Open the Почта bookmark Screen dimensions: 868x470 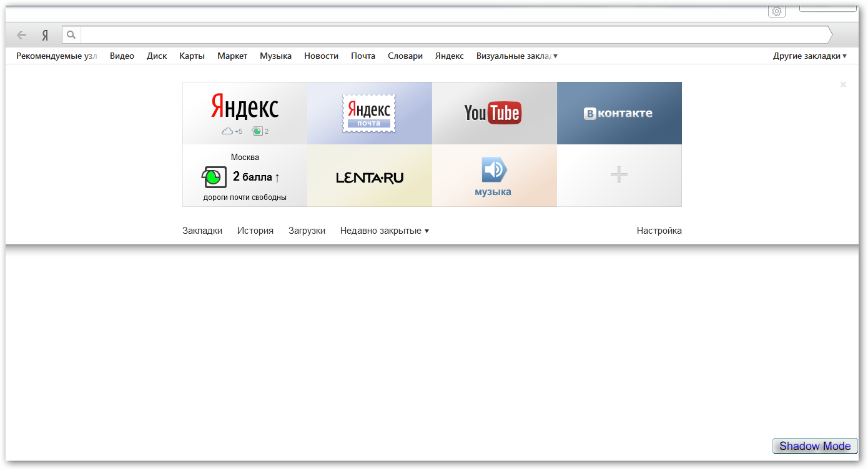coord(363,56)
